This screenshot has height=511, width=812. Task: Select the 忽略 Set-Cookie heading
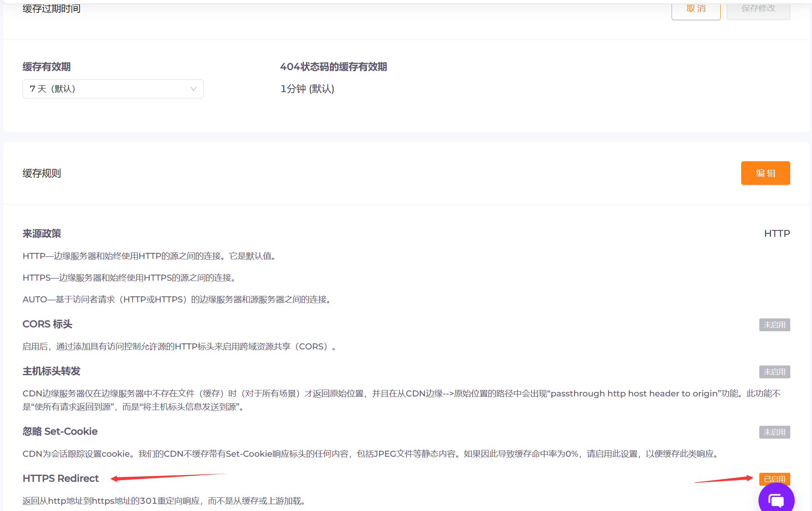point(60,431)
